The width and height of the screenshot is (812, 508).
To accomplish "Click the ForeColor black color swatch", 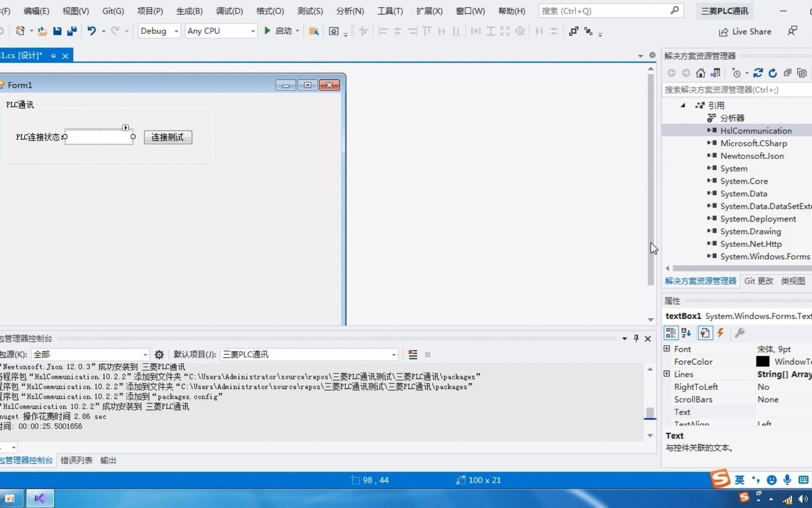I will (764, 361).
